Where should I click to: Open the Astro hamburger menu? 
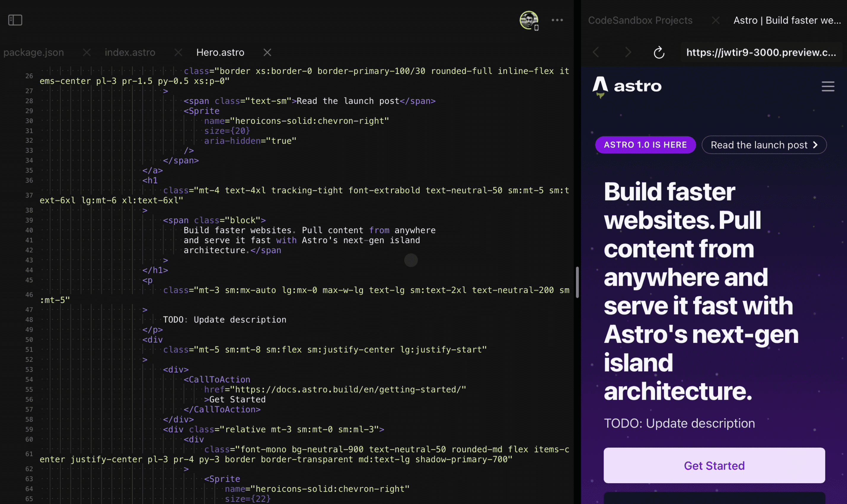828,86
